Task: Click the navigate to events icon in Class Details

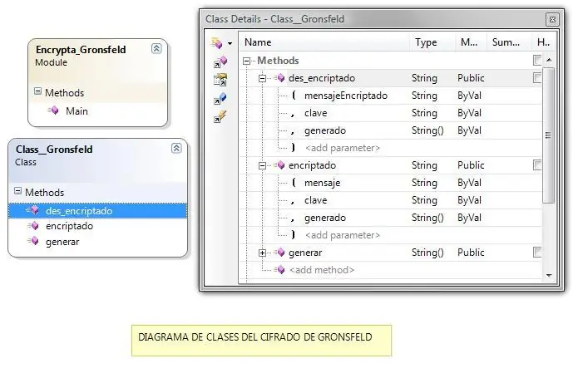Action: coord(220,116)
